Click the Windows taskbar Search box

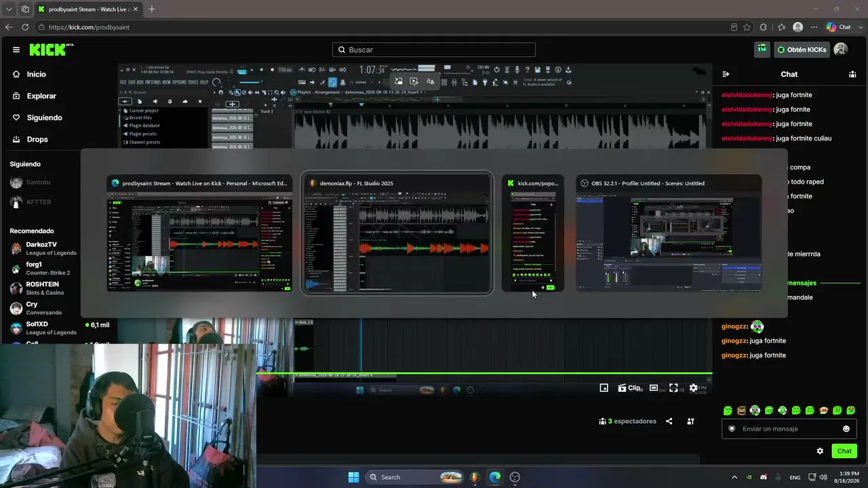pyautogui.click(x=415, y=477)
